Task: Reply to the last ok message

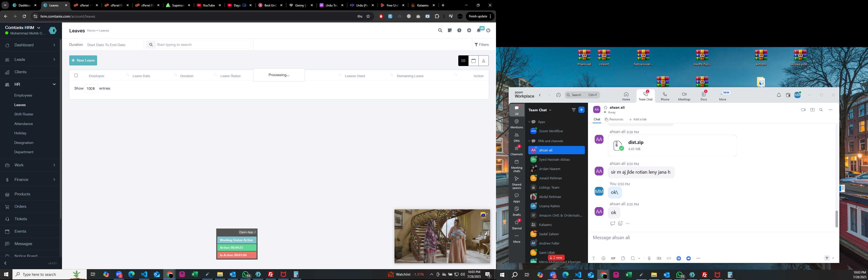Action: coord(613,223)
